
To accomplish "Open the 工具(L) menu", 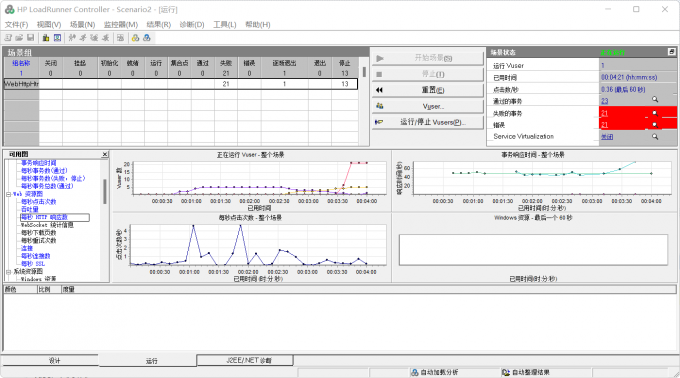I will pyautogui.click(x=225, y=25).
